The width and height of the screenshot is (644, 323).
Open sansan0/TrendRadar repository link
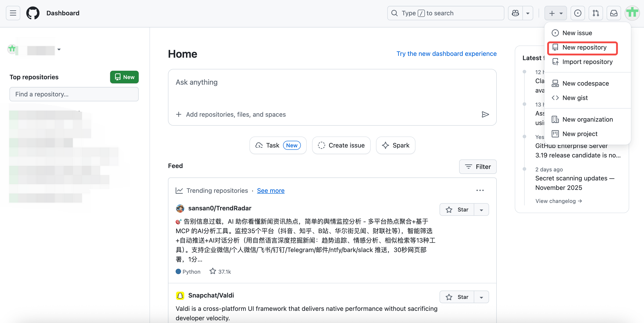pos(220,208)
